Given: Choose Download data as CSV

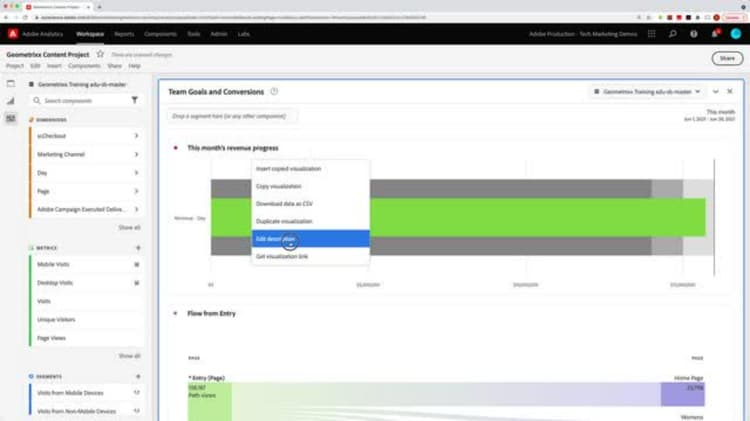Looking at the screenshot, I should pos(310,204).
